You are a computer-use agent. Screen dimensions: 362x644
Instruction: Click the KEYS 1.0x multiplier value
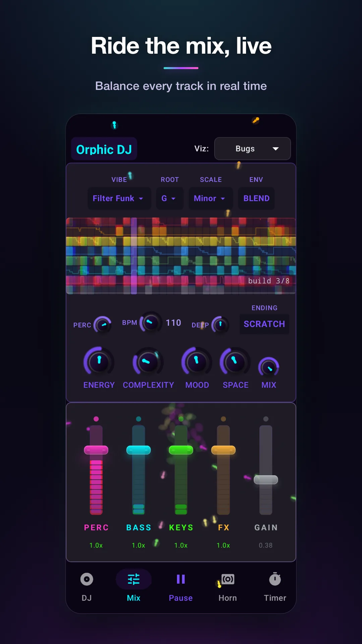point(181,545)
